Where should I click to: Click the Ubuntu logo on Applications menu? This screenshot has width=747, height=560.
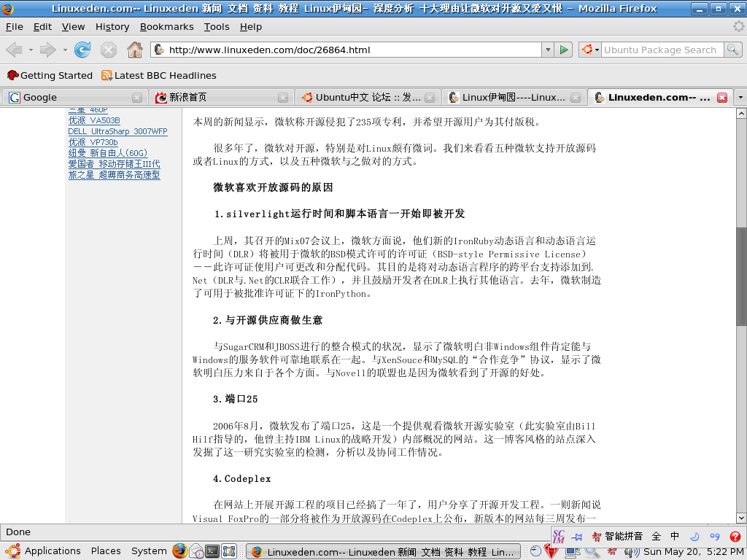pos(12,551)
